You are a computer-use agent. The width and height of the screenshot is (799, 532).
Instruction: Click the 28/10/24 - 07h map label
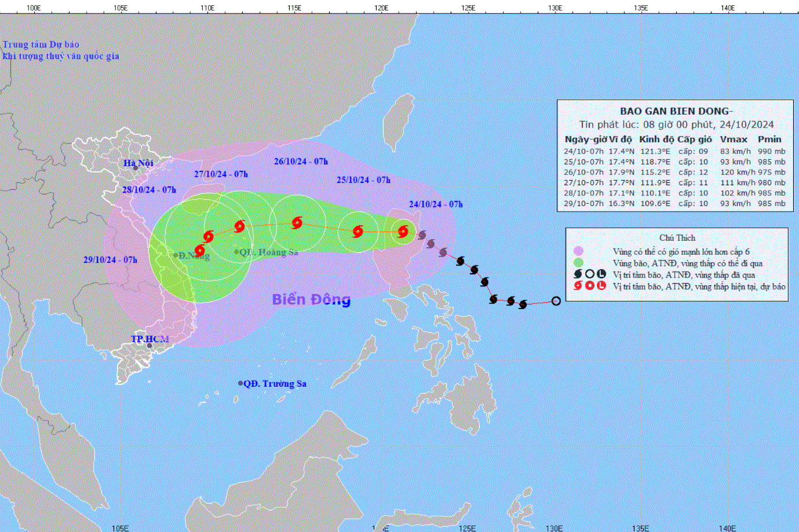[149, 190]
